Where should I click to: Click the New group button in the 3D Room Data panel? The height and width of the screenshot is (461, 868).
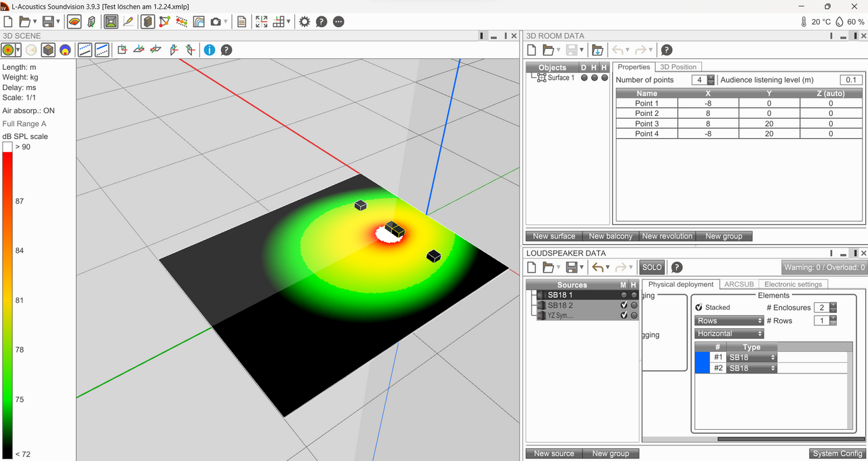click(724, 236)
